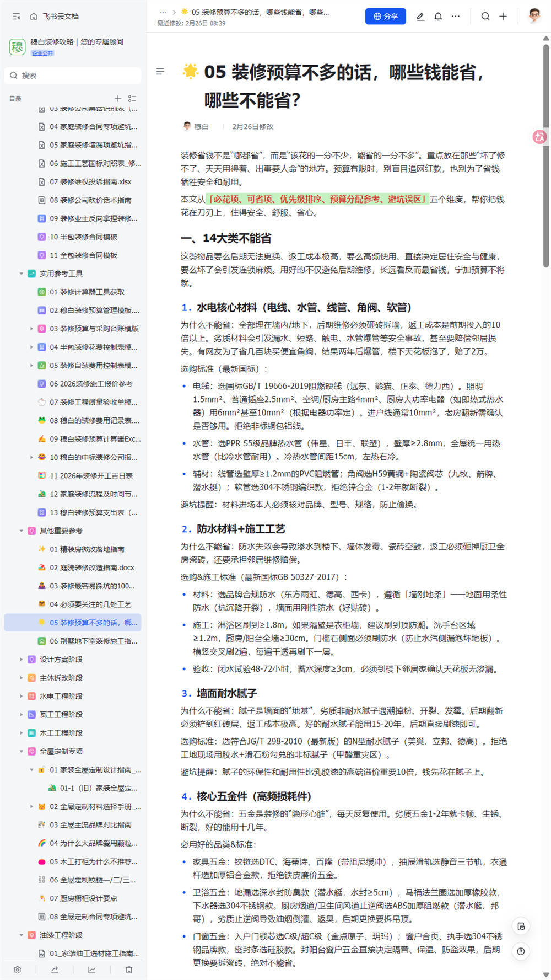The width and height of the screenshot is (551, 980).
Task: Click the 最近修改: 2月26日 08:39 label
Action: point(191,23)
